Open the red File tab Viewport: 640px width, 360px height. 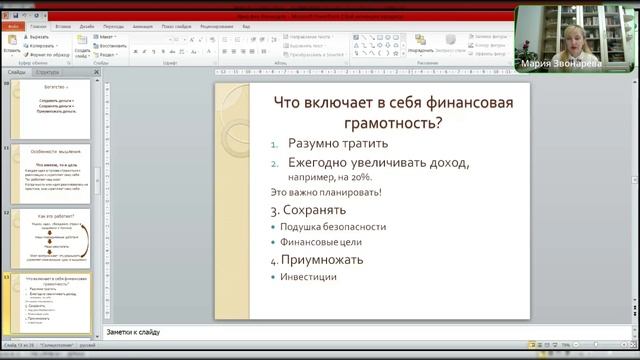[13, 27]
